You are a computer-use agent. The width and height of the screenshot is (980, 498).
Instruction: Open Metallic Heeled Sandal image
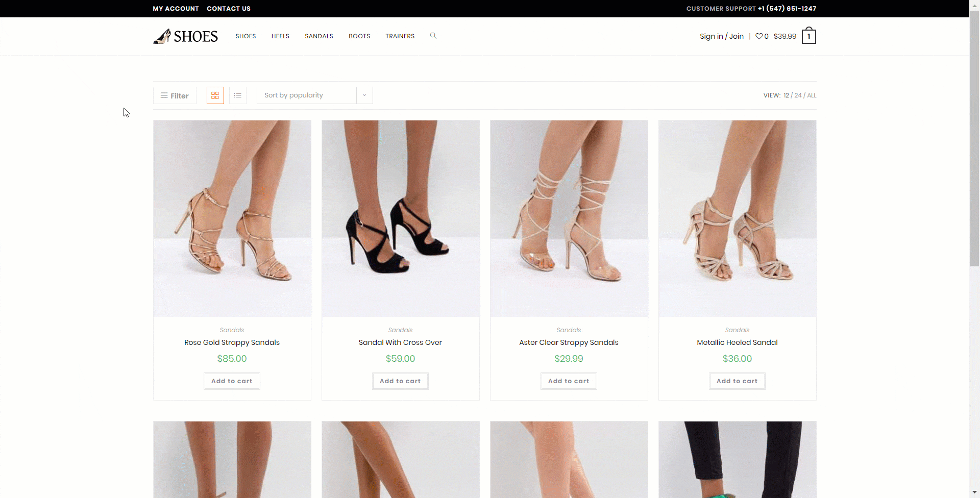[x=738, y=218]
